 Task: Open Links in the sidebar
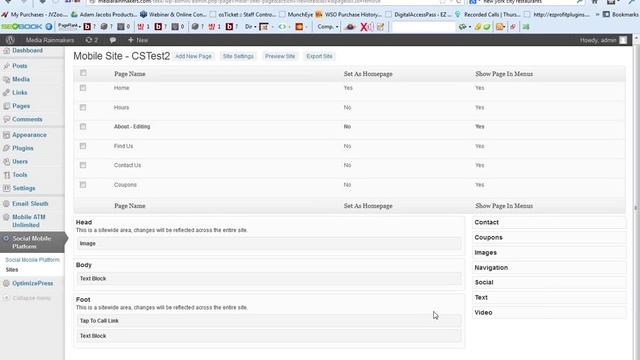pos(20,93)
